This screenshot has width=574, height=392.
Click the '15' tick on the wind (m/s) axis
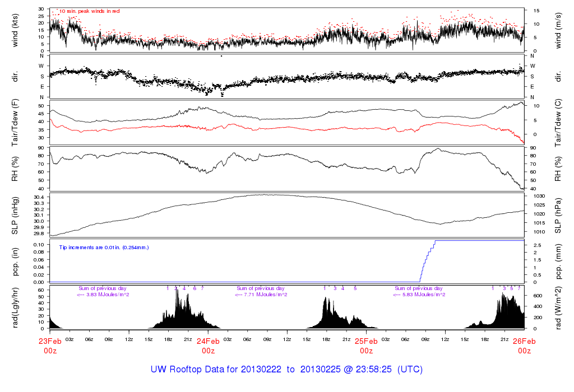click(536, 11)
